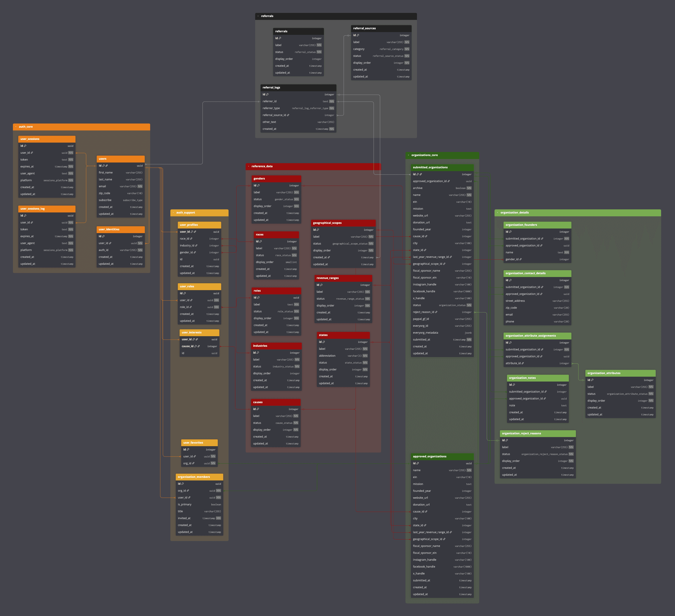Click the key icon in genders table id row
The width and height of the screenshot is (675, 616).
tap(258, 185)
